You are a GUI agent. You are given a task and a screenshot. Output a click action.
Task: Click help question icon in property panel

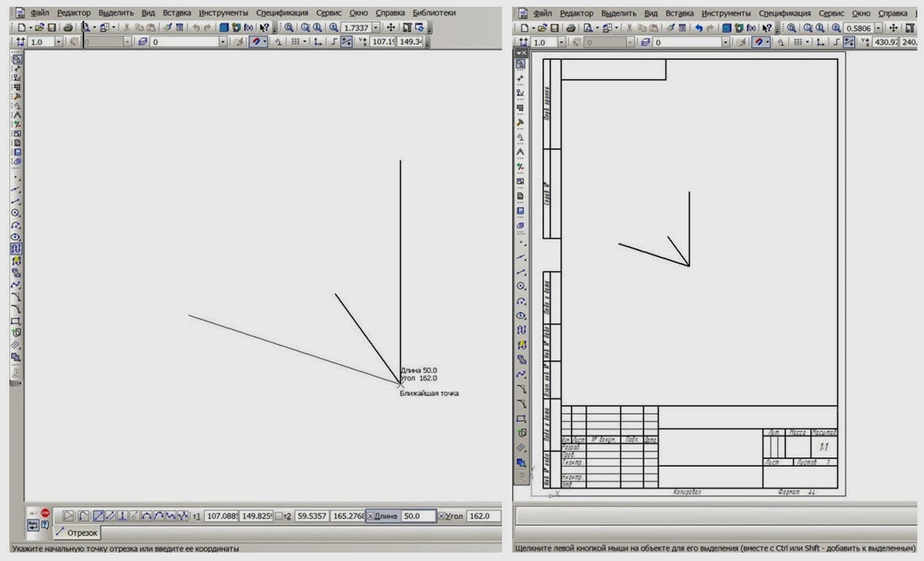(x=45, y=525)
